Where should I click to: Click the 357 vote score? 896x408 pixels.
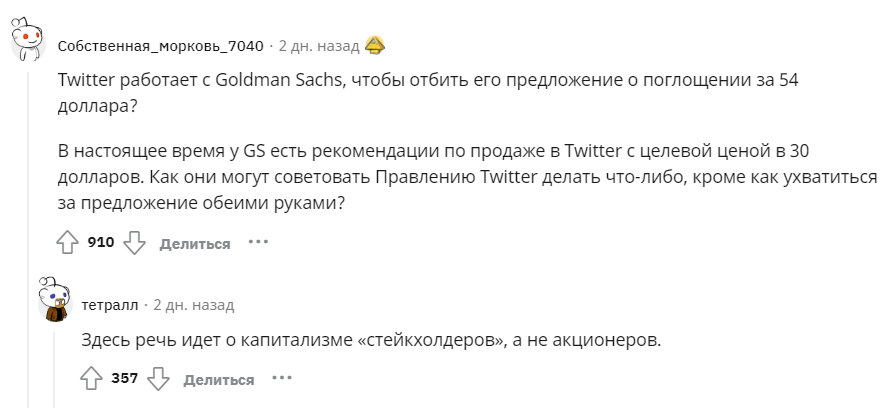pos(125,379)
